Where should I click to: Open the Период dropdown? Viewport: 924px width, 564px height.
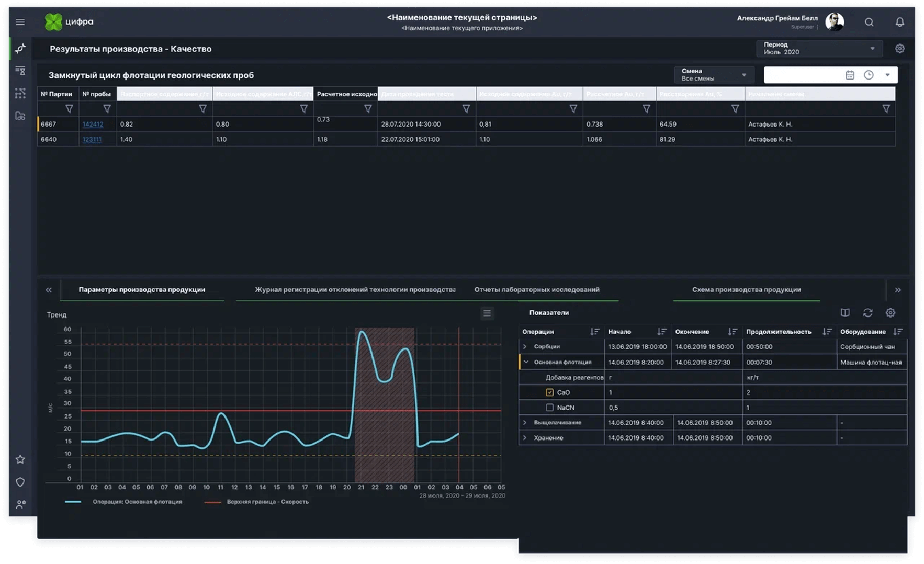point(819,49)
